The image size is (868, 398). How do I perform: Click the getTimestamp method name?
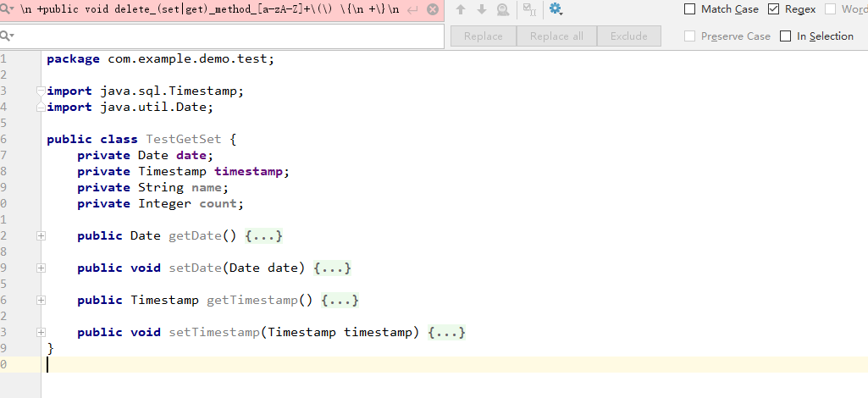(x=252, y=300)
